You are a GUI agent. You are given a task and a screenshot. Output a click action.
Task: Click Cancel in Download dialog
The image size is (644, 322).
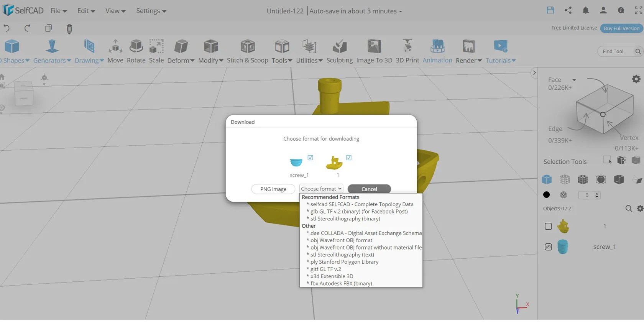click(369, 189)
